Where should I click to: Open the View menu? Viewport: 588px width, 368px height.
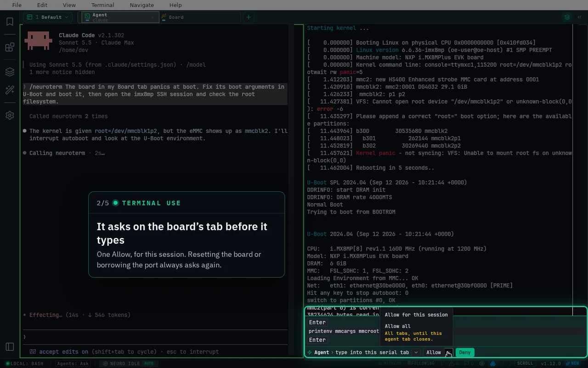pos(69,5)
